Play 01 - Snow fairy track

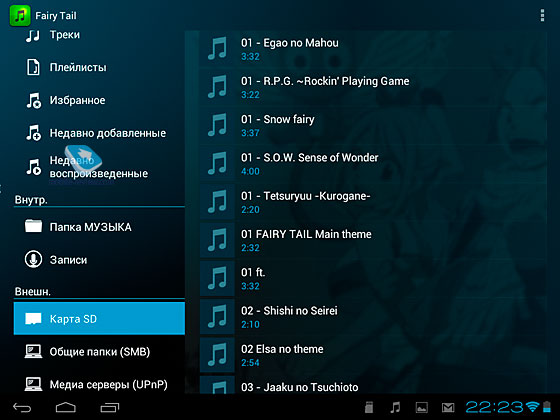[x=373, y=125]
